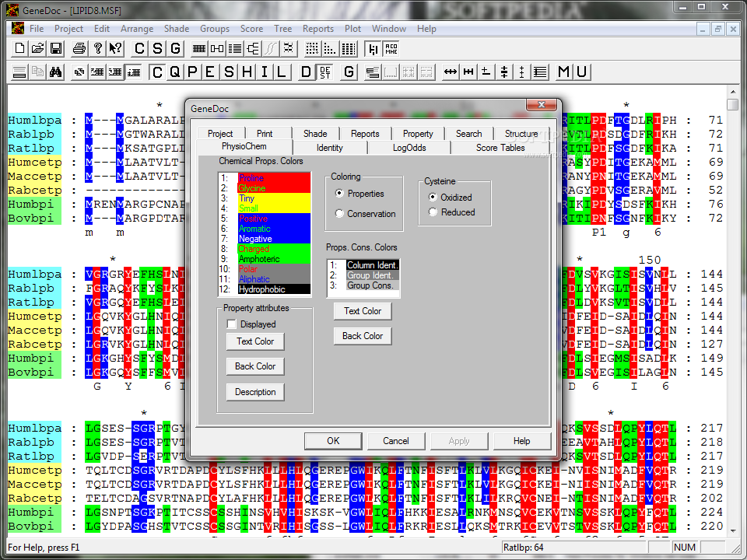Select the black Hydrophobic color entry
Image resolution: width=747 pixels, height=560 pixels.
[265, 289]
